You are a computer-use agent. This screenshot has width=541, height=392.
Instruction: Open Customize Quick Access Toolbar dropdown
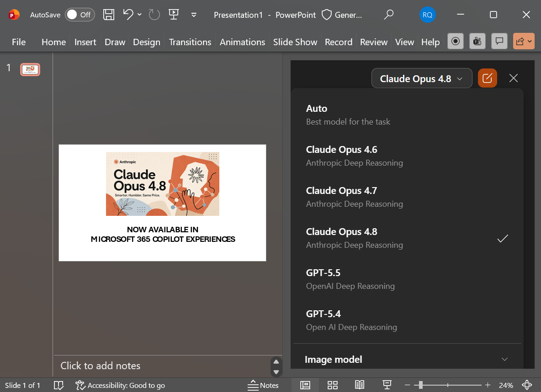point(194,15)
